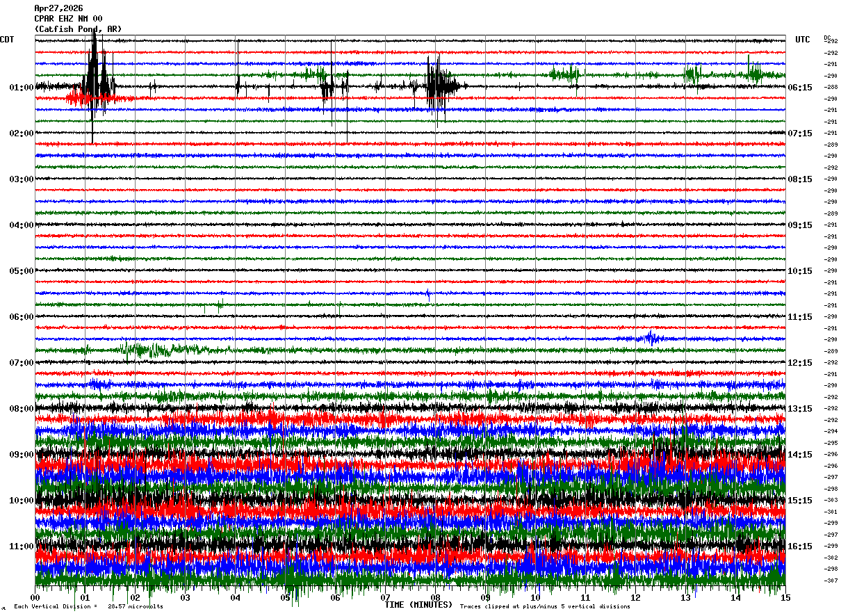Click the -294 DC offset value

tap(831, 432)
